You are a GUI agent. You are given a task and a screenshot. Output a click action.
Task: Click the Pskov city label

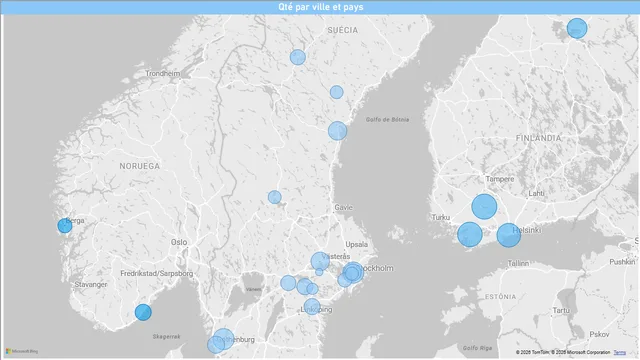pyautogui.click(x=599, y=334)
